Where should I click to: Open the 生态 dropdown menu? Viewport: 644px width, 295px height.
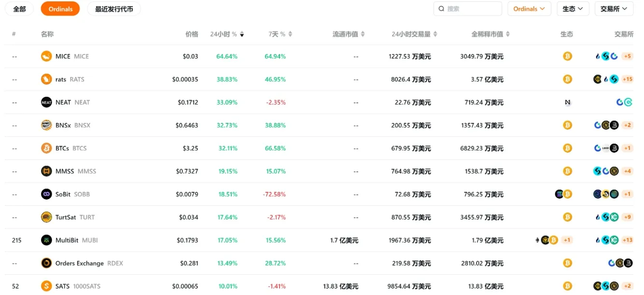tap(573, 9)
